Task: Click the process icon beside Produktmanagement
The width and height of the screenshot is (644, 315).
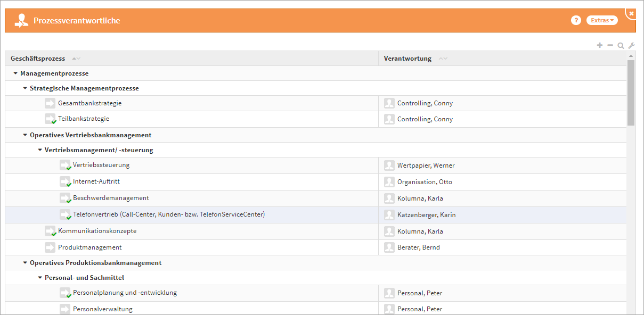Action: point(50,247)
